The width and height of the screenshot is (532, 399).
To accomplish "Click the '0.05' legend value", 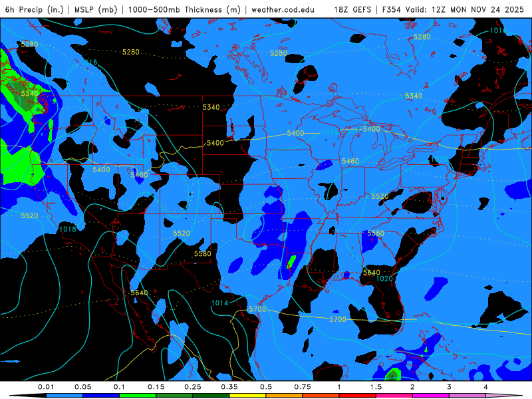I will [x=82, y=387].
